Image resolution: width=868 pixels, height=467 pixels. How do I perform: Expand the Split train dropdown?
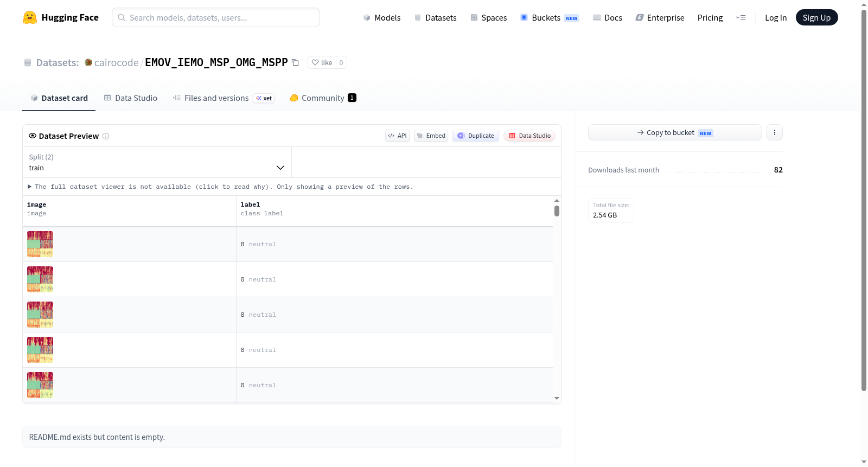point(157,162)
